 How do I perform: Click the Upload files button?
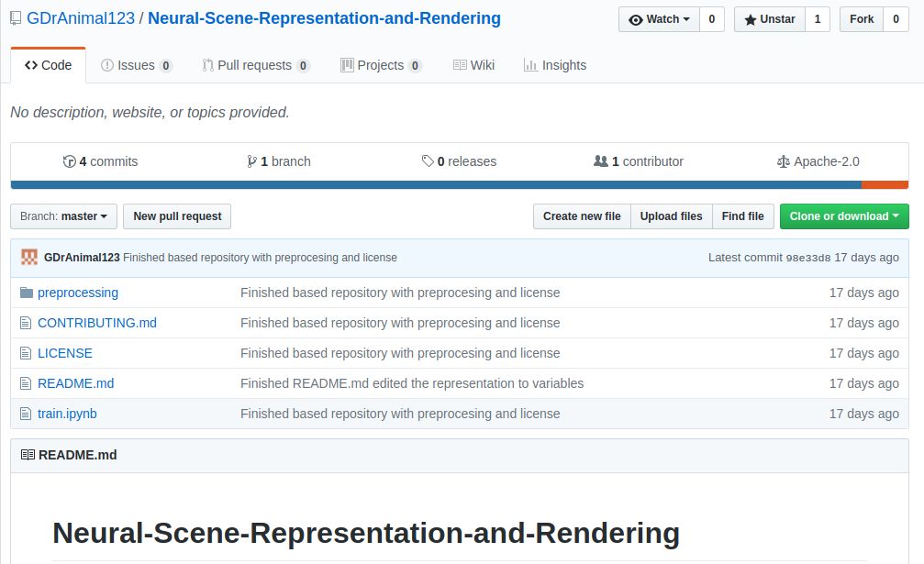(671, 216)
